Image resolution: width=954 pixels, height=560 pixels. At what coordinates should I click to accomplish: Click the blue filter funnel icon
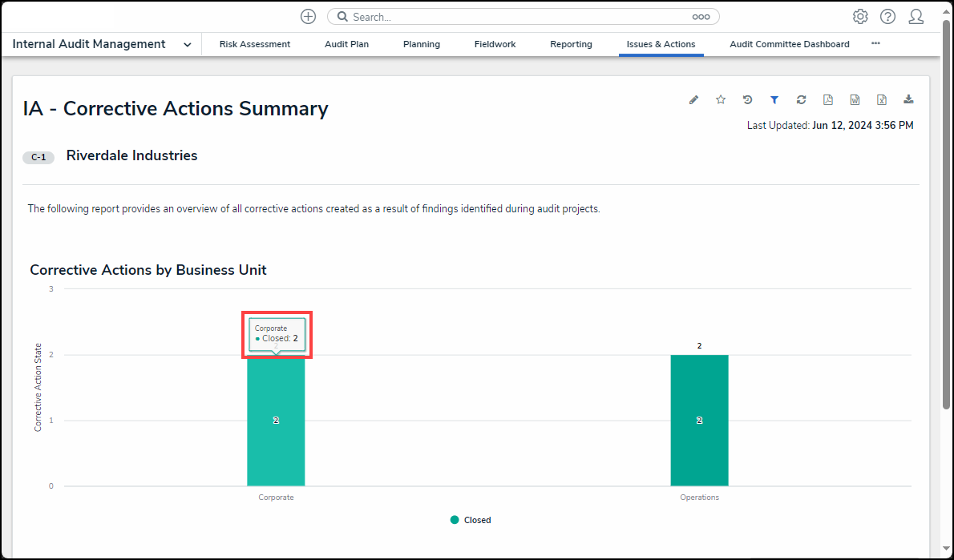pos(774,100)
